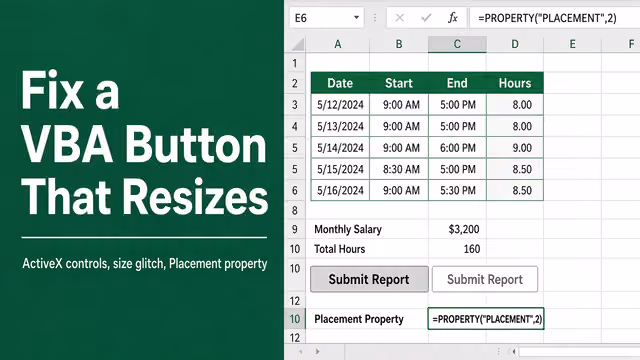This screenshot has height=360, width=640.
Task: Click the sheet tab scroll left arrow
Action: (300, 351)
